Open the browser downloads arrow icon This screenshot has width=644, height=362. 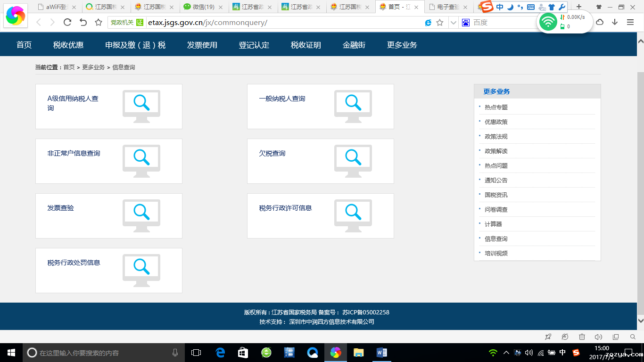click(x=615, y=22)
